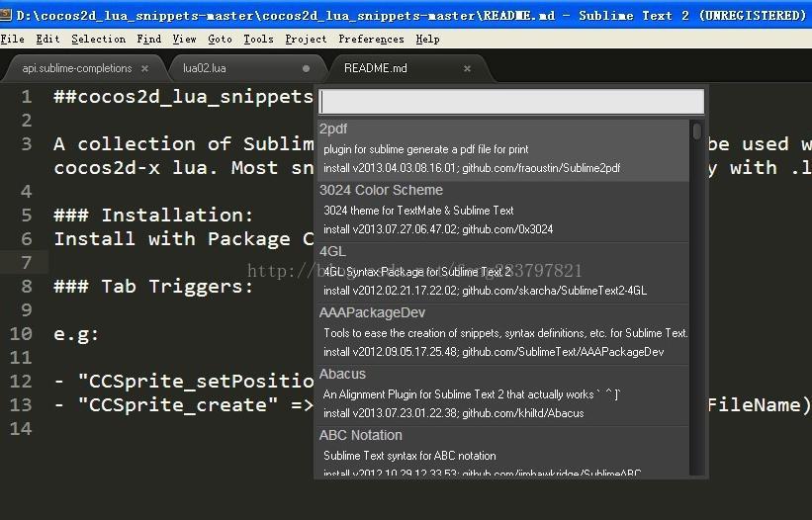The image size is (812, 520).
Task: Switch to the api.sublime-completions tab
Action: [76, 68]
